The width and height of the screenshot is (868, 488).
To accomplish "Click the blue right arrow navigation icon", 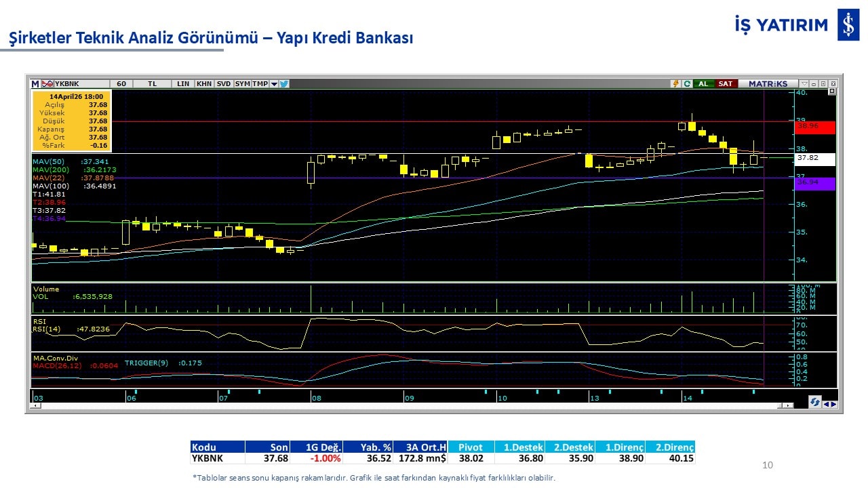I will [x=833, y=405].
